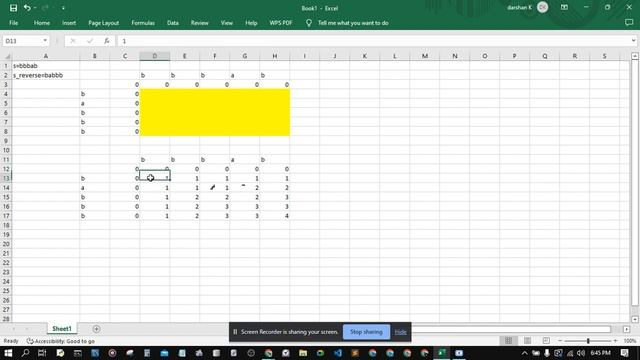The image size is (640, 360).
Task: Open the Review ribbon tab
Action: coord(200,23)
